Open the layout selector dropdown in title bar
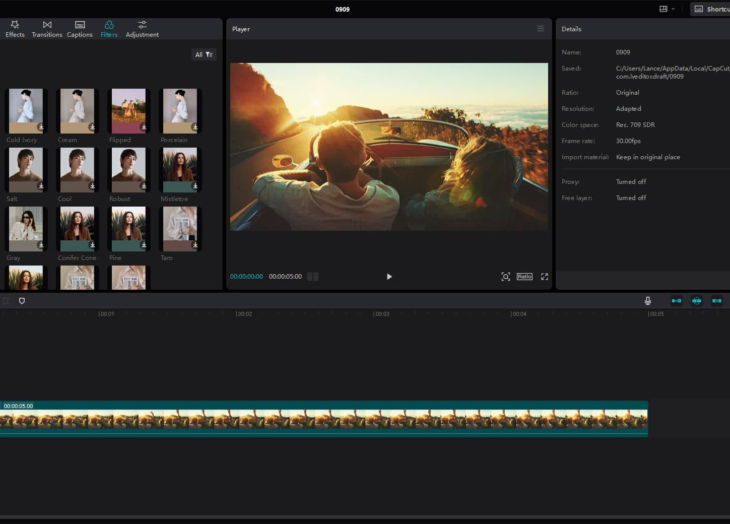The height and width of the screenshot is (524, 730). coord(667,9)
